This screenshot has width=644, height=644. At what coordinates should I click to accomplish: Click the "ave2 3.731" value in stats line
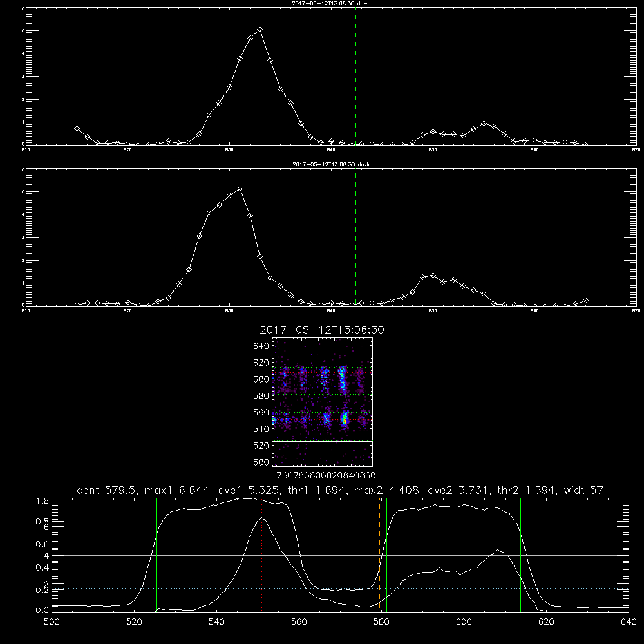coord(458,490)
